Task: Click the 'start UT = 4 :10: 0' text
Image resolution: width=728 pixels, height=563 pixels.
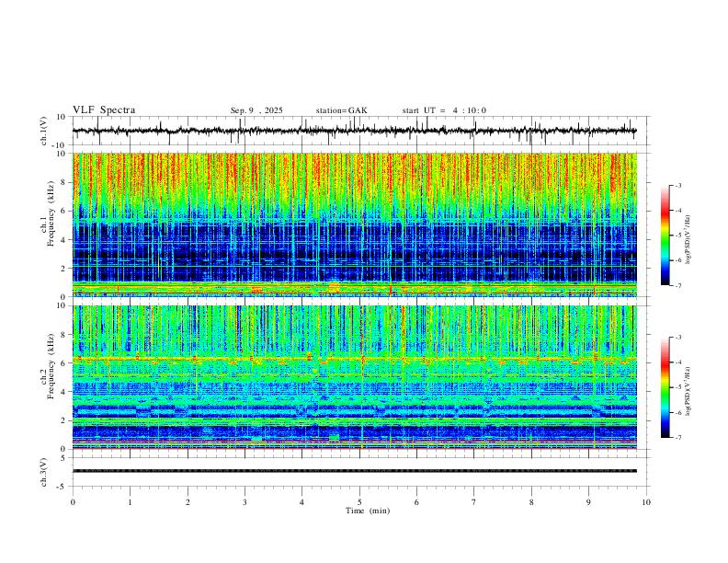Action: (x=444, y=110)
